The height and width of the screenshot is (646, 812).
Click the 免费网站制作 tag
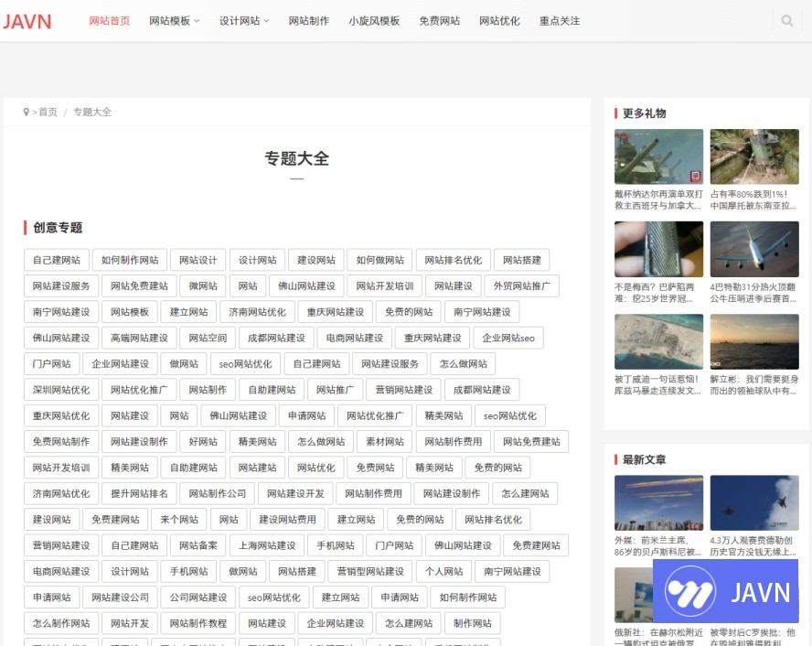click(61, 441)
